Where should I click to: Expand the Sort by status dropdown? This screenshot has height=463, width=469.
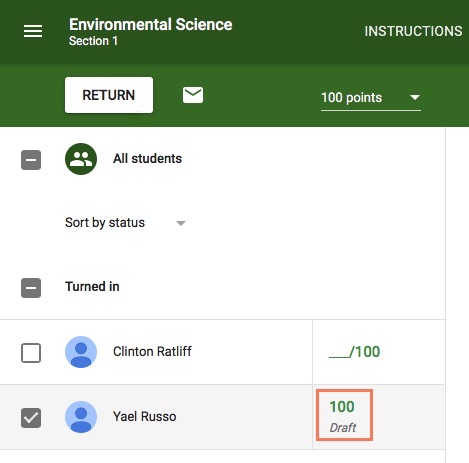[125, 223]
